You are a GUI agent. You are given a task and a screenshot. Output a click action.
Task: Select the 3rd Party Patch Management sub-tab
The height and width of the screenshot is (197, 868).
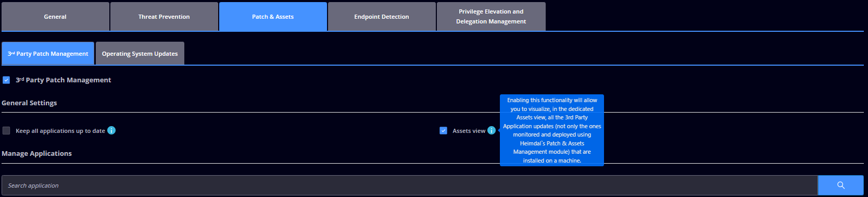point(48,54)
